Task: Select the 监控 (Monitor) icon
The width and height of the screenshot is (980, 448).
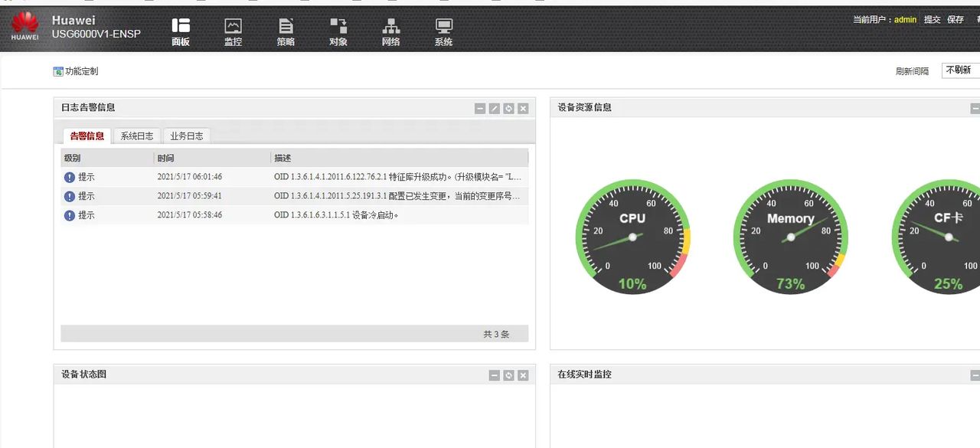Action: 234,31
